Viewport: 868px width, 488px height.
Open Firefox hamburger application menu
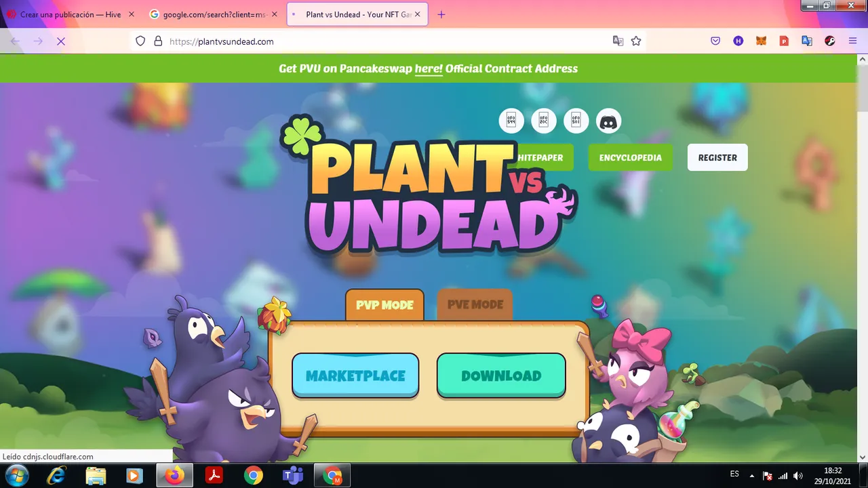click(852, 41)
